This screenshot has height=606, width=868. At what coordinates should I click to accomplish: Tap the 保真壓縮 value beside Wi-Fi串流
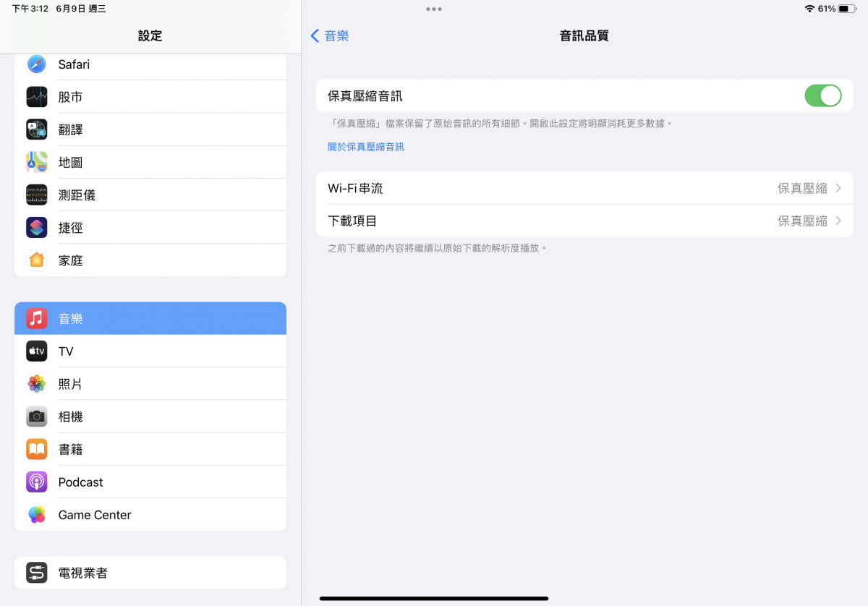tap(802, 188)
